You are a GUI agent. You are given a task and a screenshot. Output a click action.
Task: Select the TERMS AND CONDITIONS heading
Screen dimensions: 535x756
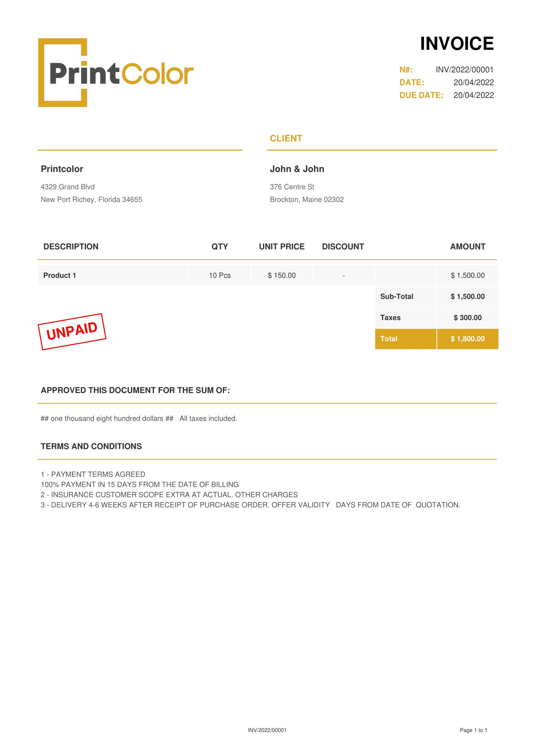pos(91,446)
